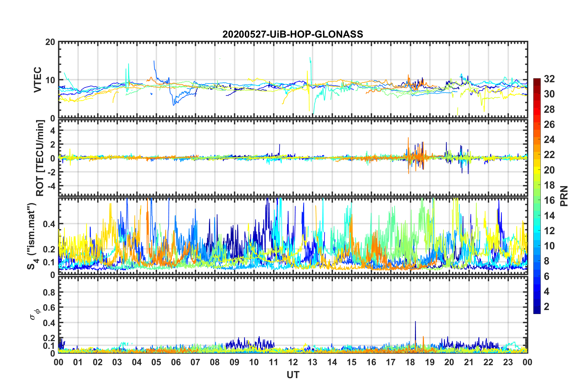Click the colorbar tick label "26"
Screen dimensions: 586x392
(549, 125)
